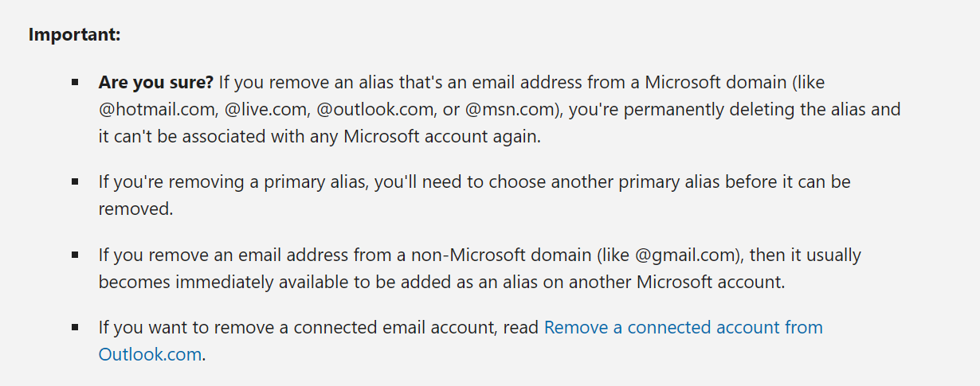Screen dimensions: 980x386
Task: Click the bullet before the primary alias paragraph
Action: tap(75, 181)
